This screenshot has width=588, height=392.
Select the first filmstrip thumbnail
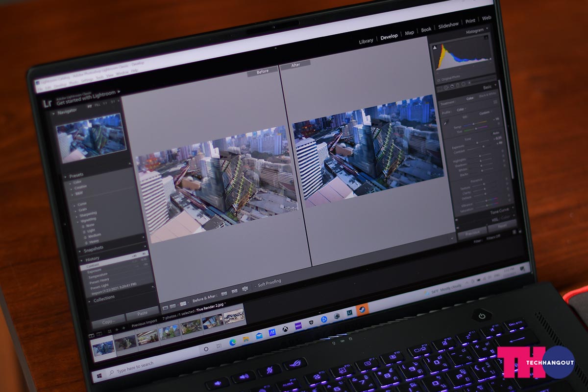coord(103,348)
